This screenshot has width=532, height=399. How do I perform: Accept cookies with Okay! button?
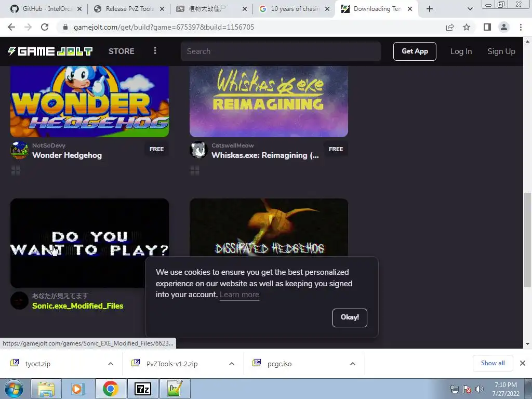(x=350, y=317)
